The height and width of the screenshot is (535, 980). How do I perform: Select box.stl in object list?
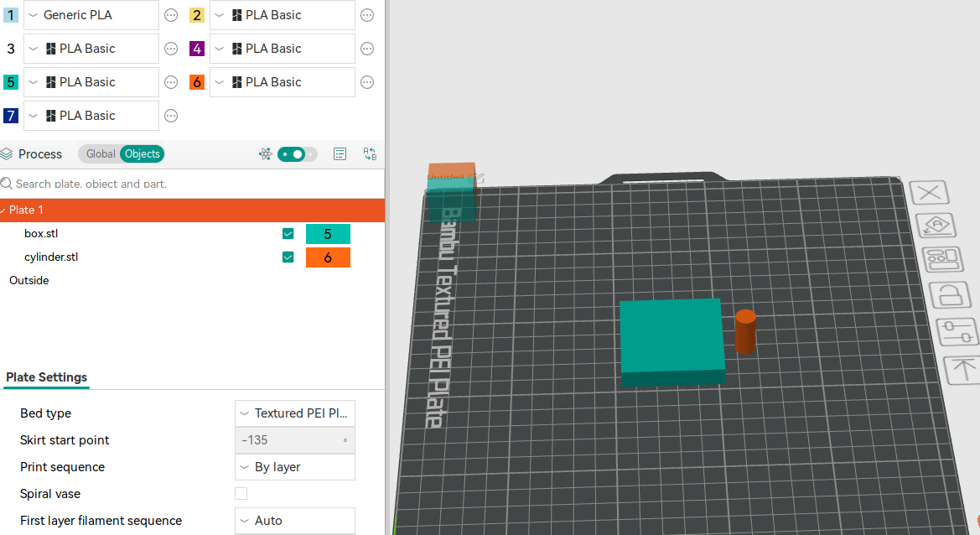coord(41,234)
